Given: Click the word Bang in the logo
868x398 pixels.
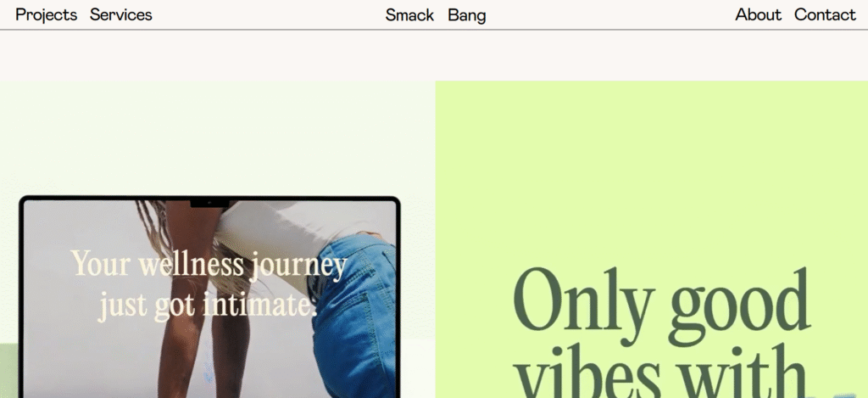Looking at the screenshot, I should point(467,15).
